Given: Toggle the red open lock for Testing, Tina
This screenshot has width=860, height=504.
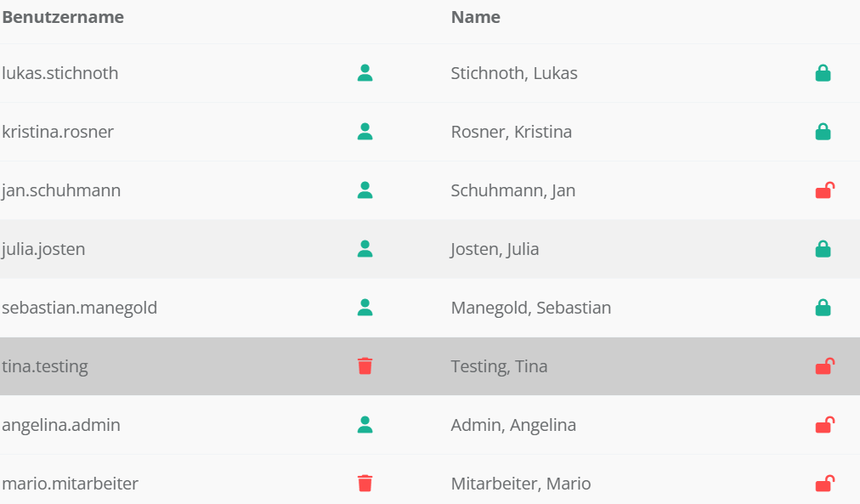Looking at the screenshot, I should pos(823,366).
